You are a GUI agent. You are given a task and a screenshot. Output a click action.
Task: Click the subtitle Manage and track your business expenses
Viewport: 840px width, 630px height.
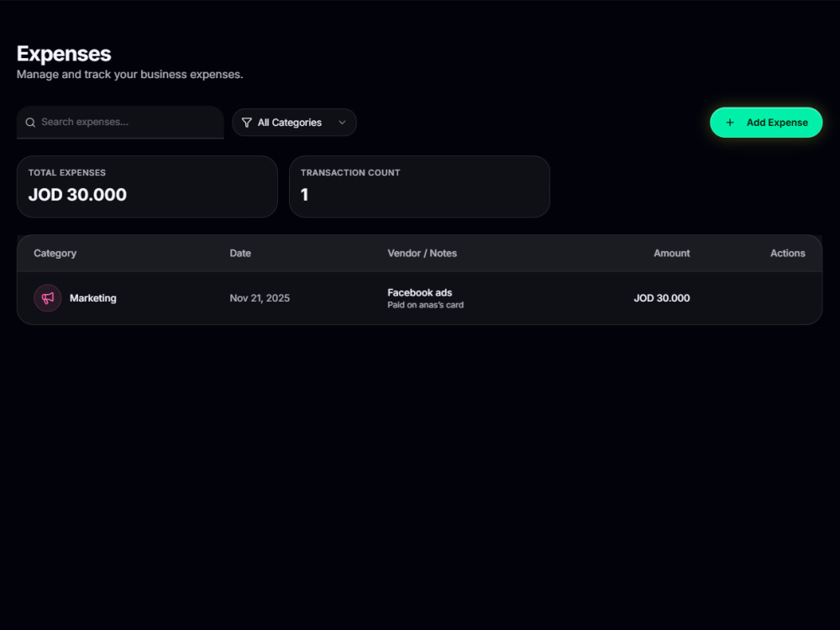point(129,75)
